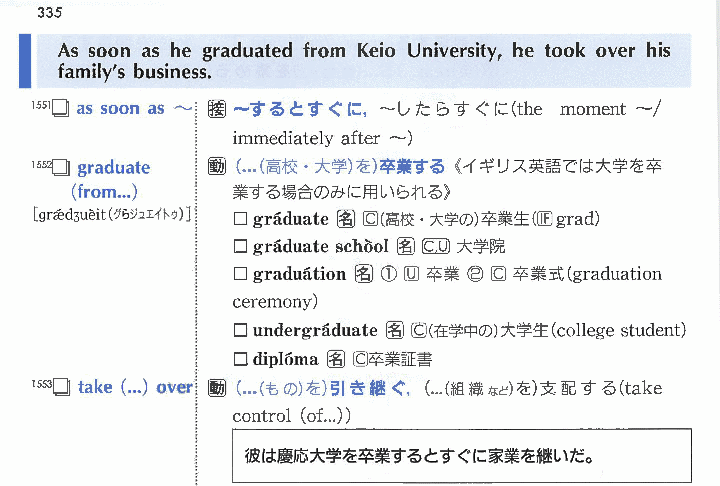Click the 名 noun icon after "diplóma"
Screen dimensions: 720x486
[x=335, y=358]
